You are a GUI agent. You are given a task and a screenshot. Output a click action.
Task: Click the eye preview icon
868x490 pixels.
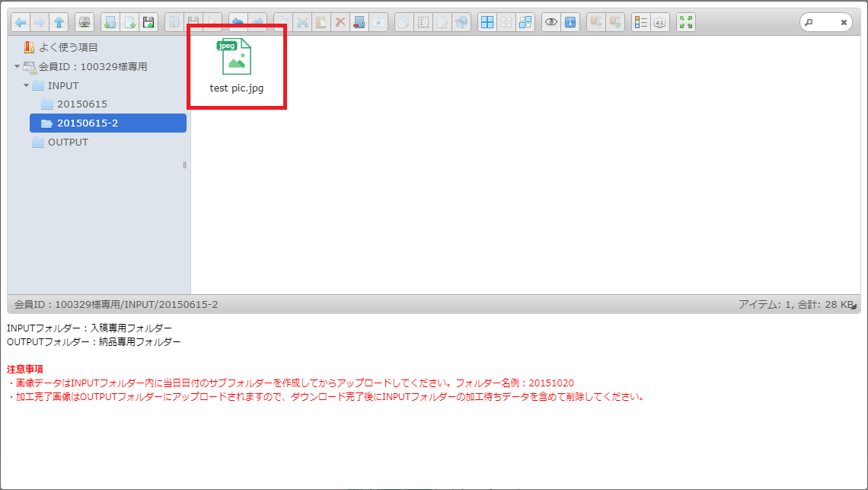point(551,22)
